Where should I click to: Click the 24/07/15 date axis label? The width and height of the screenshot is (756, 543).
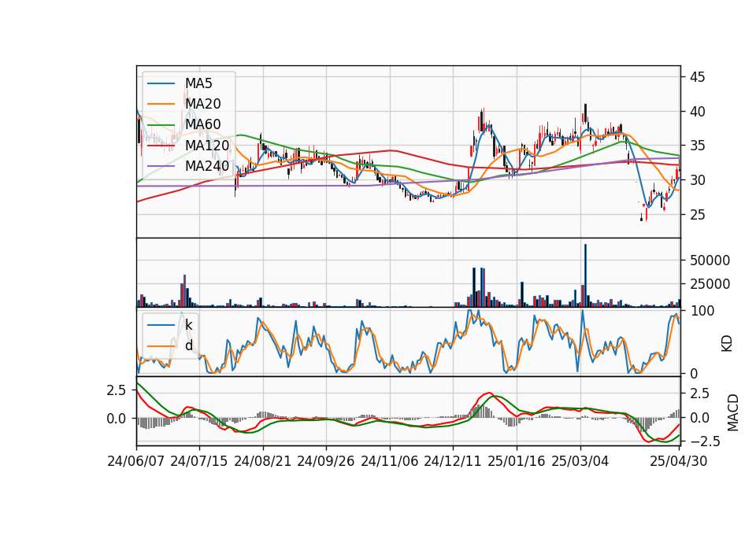coord(199,462)
